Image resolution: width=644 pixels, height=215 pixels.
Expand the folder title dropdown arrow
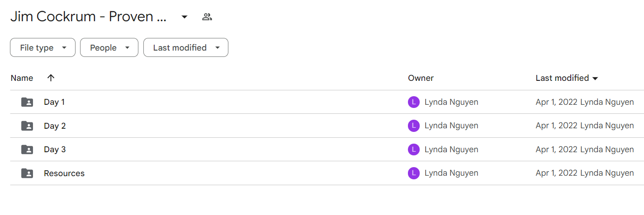pos(184,17)
